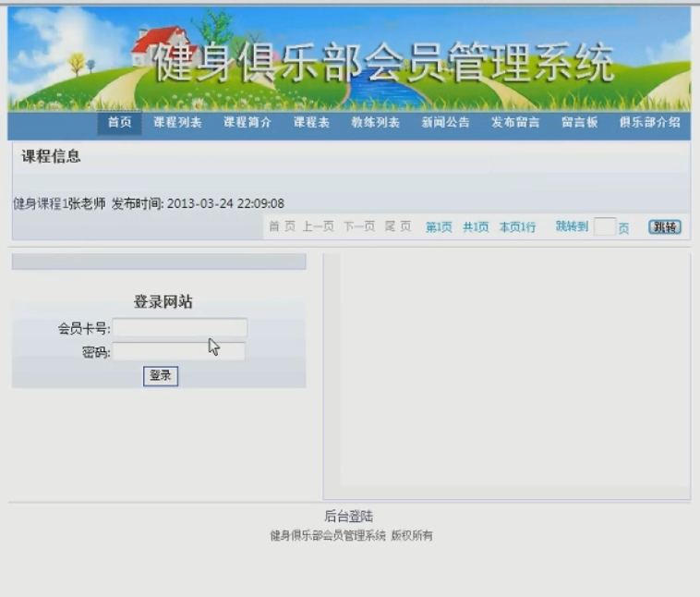Click the 尾 页 pagination link
The width and height of the screenshot is (700, 597).
coord(398,226)
